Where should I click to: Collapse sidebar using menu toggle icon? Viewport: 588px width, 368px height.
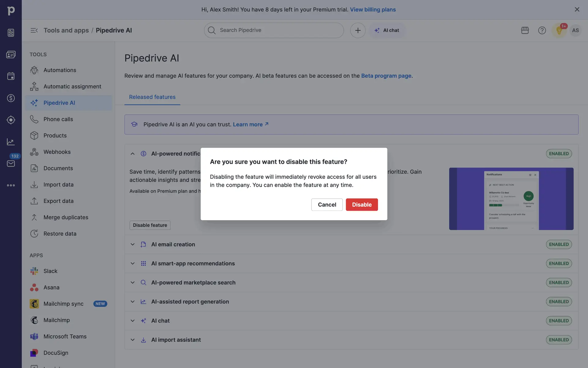coord(34,30)
